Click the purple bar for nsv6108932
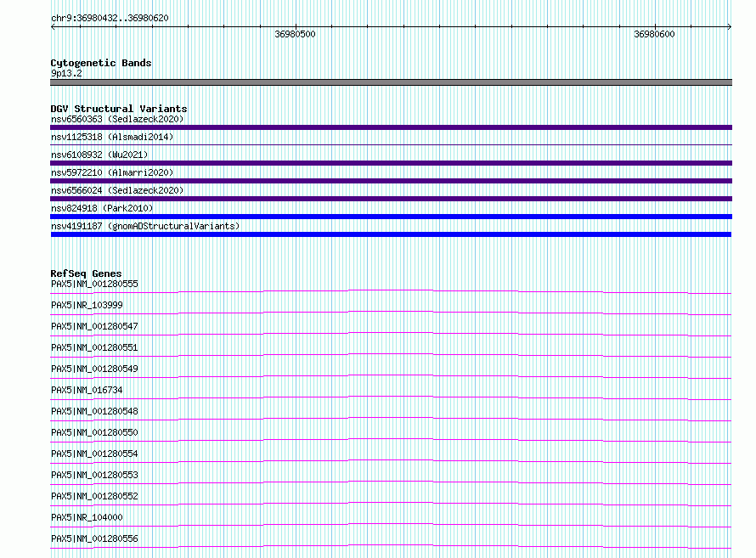Screen dimensions: 756x558 tap(391, 163)
